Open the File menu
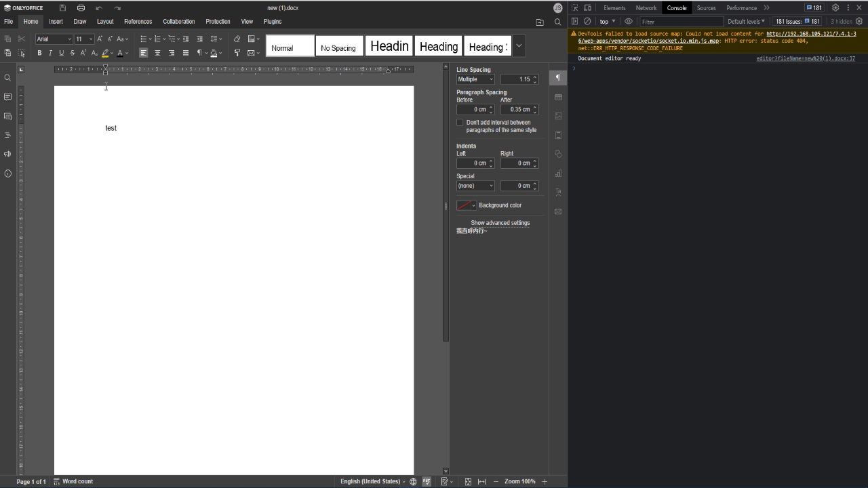Image resolution: width=868 pixels, height=488 pixels. 9,22
